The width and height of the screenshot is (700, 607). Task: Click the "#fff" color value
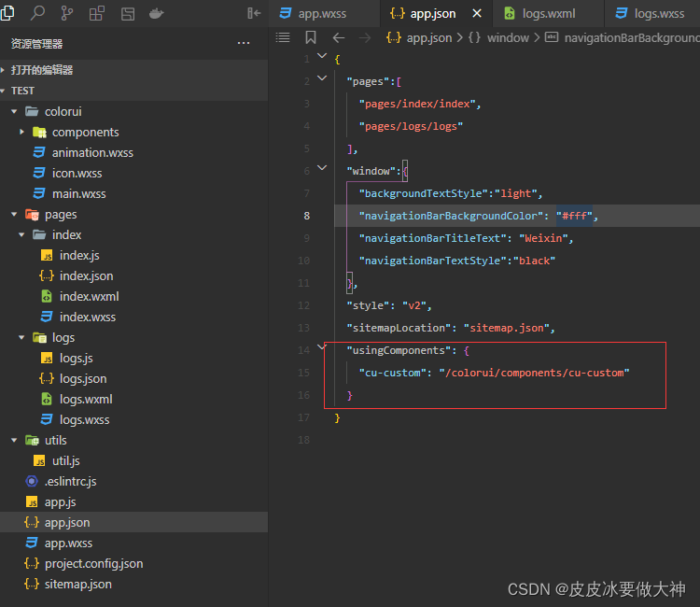click(574, 216)
